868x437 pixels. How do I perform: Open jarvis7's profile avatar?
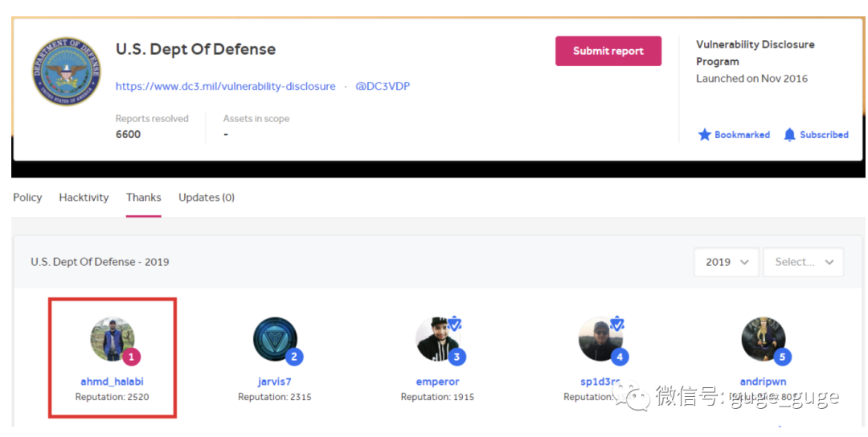[275, 339]
